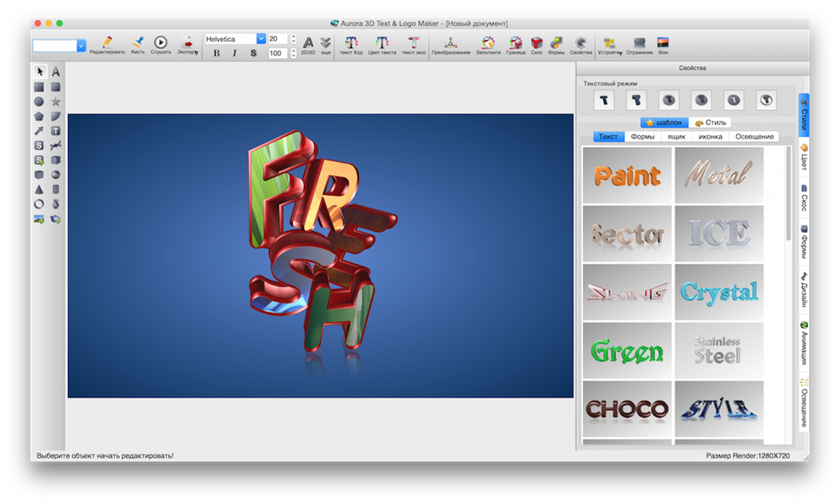Screen dimensions: 840x504
Task: Select the star shape tool
Action: pos(55,102)
